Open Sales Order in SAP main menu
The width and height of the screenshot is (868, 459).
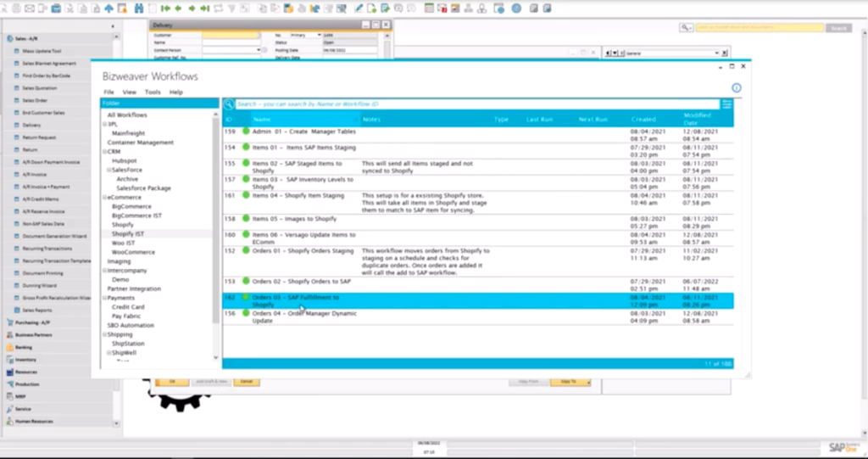pos(34,100)
